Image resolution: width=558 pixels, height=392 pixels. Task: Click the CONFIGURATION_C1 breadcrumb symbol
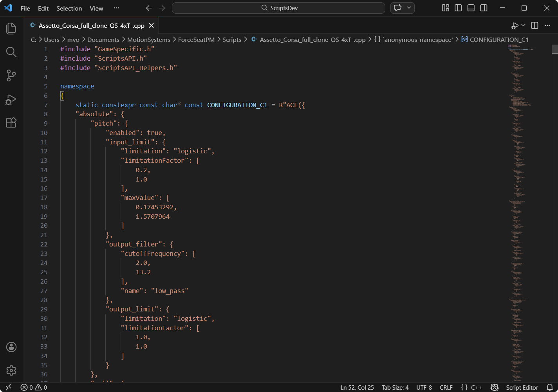(495, 40)
